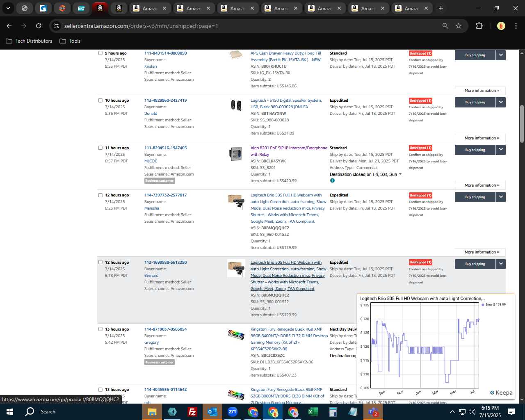Open the Chrome profile avatar
525x420 pixels.
point(501,26)
